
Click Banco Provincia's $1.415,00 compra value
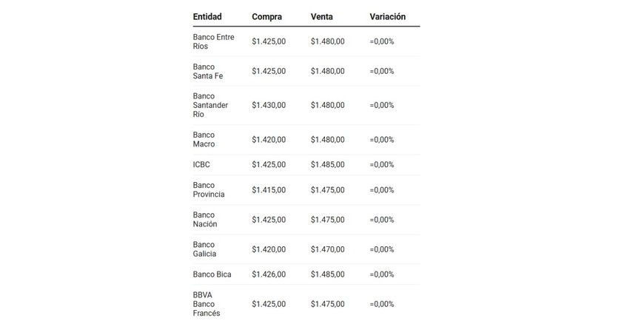point(269,189)
